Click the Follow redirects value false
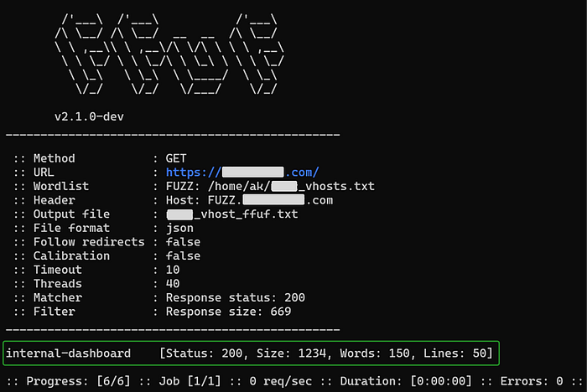The image size is (587, 392). [x=183, y=242]
